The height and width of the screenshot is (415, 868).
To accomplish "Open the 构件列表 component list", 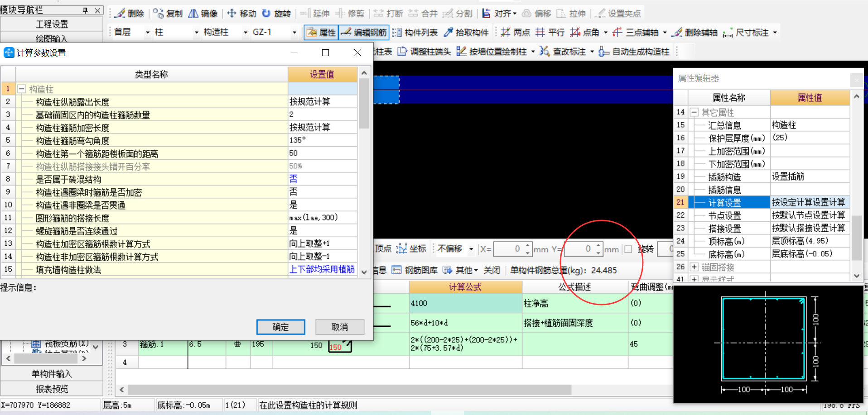I will [415, 32].
